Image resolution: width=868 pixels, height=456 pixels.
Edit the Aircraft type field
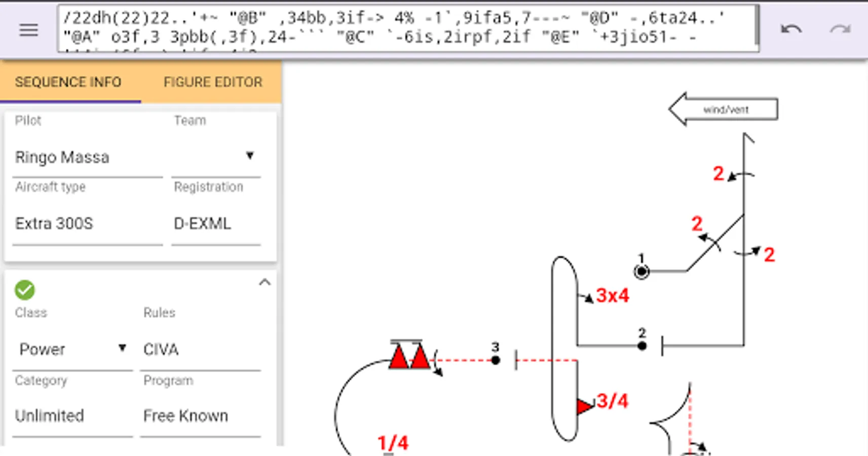[88, 223]
